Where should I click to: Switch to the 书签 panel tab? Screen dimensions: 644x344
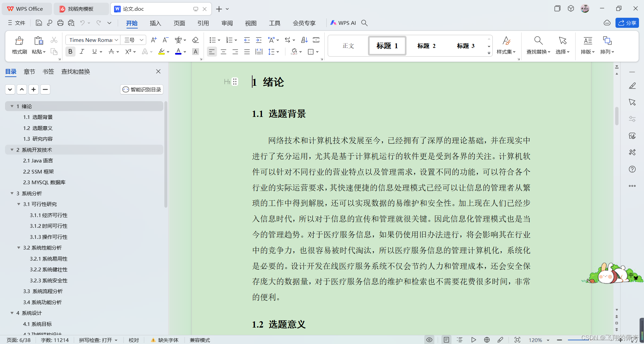pyautogui.click(x=48, y=71)
